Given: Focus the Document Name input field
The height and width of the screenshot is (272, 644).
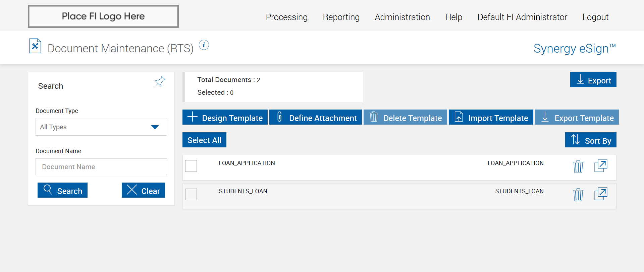Looking at the screenshot, I should 101,167.
